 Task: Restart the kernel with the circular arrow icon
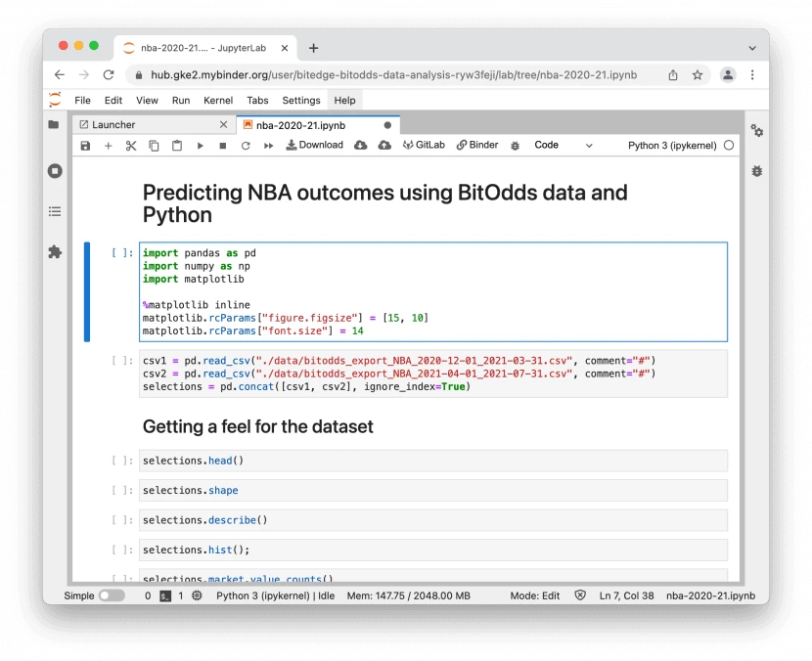[246, 146]
